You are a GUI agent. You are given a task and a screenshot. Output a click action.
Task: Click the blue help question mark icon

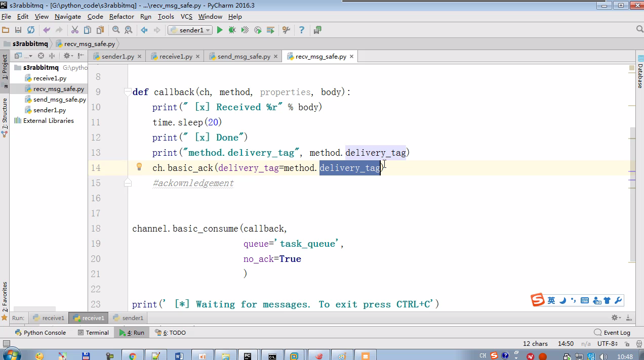coord(302,30)
